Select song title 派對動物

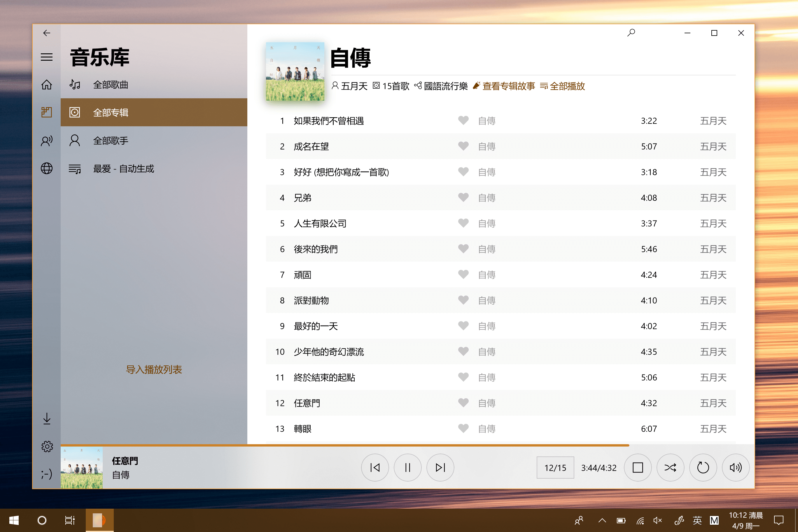(x=311, y=301)
